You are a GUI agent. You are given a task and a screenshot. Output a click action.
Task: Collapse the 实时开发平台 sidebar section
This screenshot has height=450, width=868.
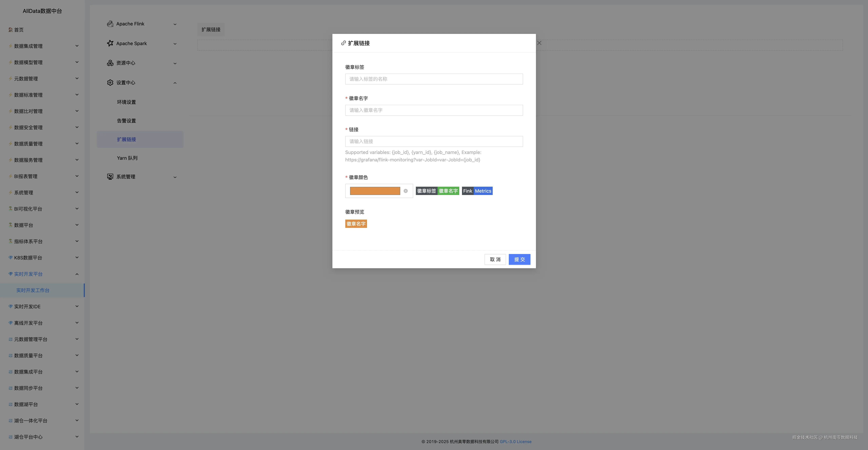[77, 274]
